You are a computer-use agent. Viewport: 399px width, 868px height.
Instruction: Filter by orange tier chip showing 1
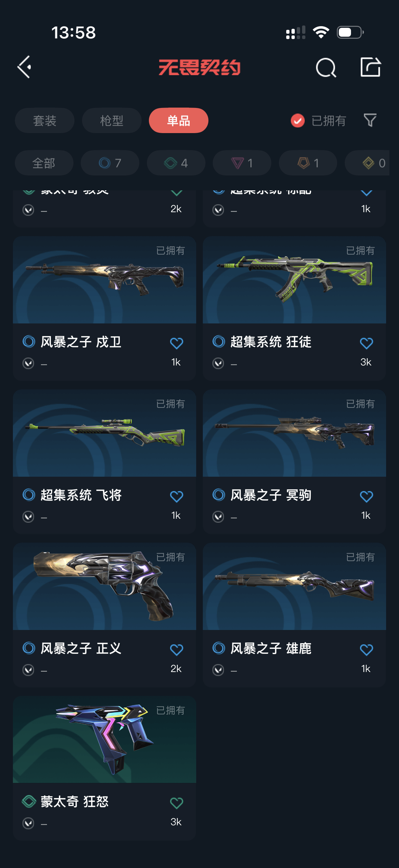click(x=308, y=163)
